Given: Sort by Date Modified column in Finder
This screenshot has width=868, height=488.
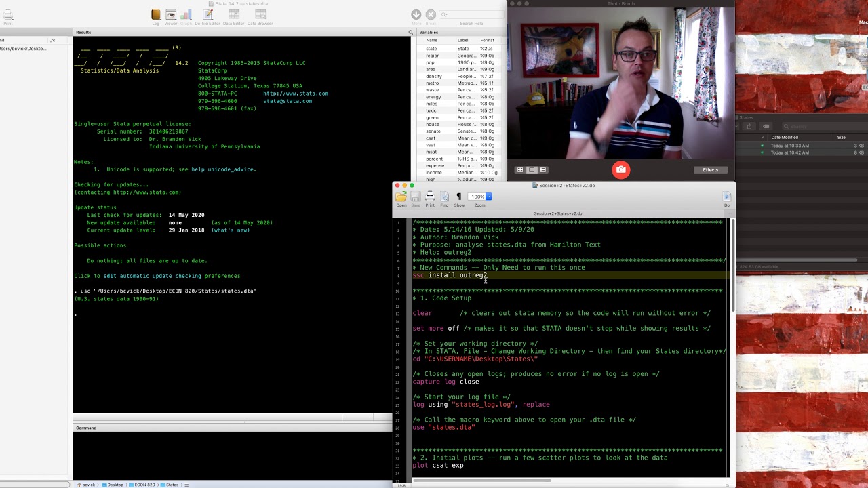Looking at the screenshot, I should [x=785, y=137].
